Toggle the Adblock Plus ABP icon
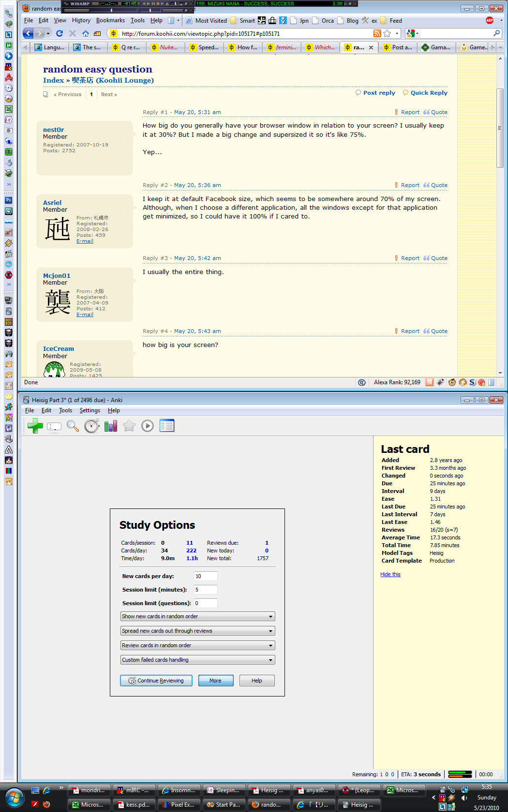 click(490, 20)
